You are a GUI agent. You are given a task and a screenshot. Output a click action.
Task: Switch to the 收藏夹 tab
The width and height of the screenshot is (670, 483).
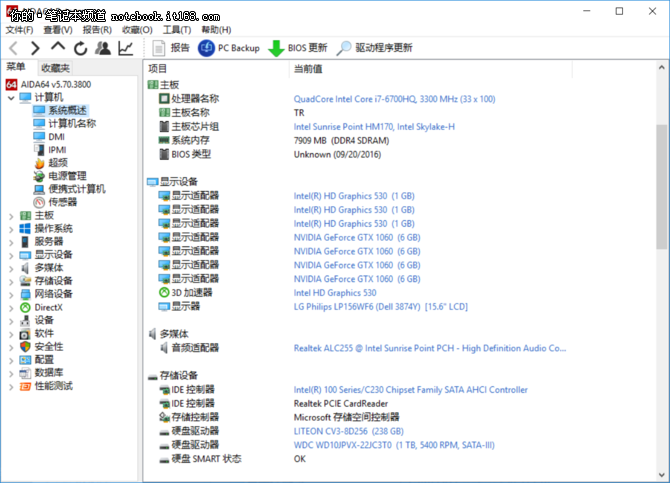(55, 68)
